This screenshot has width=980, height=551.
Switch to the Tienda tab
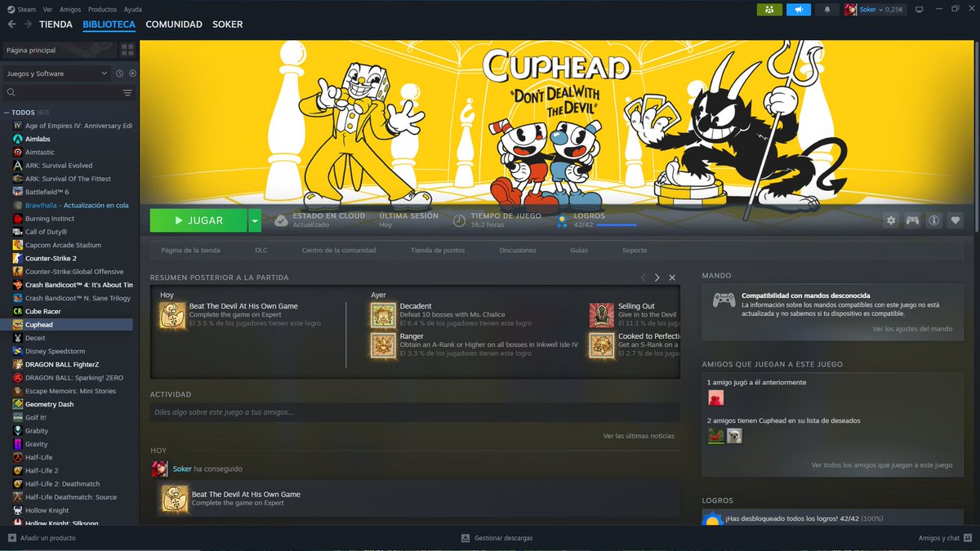[56, 24]
